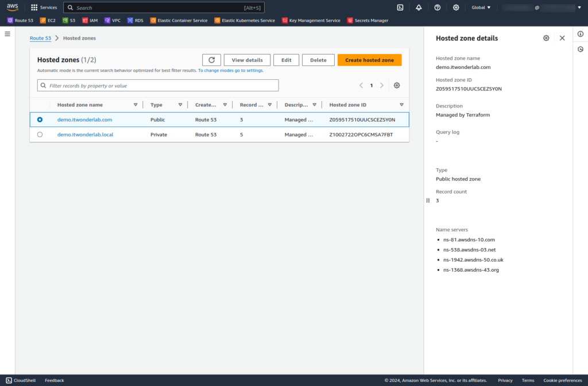Open the VPC favorite shortcut
Viewport: 588px width, 386px height.
[113, 21]
